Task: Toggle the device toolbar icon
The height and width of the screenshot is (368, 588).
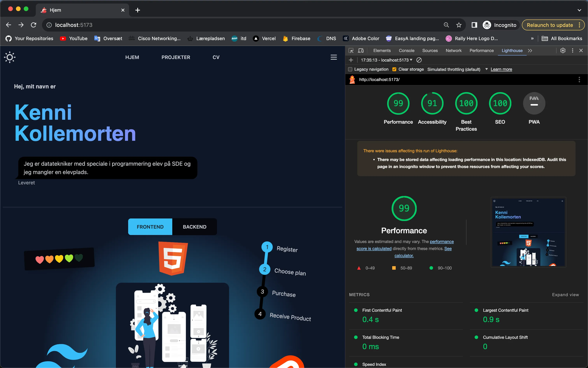Action: 361,50
